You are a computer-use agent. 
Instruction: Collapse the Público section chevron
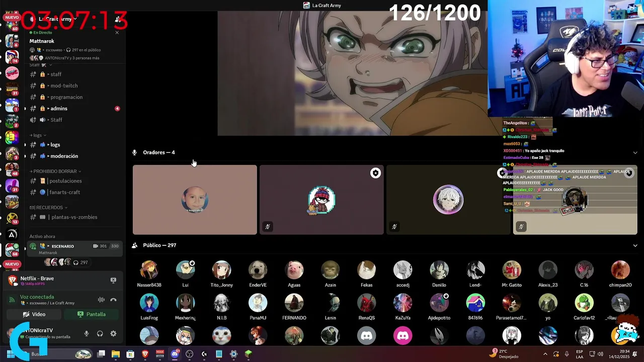tap(635, 245)
